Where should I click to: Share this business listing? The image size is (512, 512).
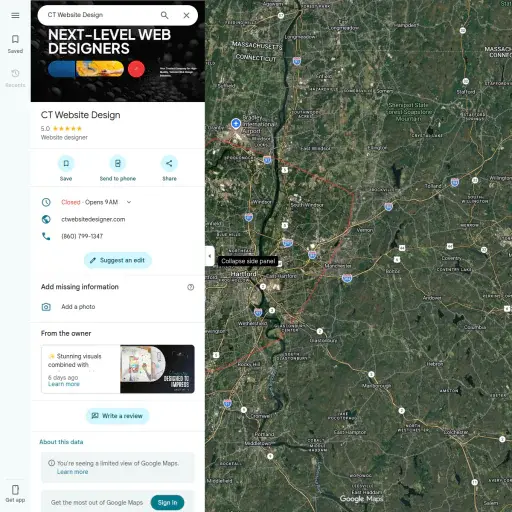(x=169, y=168)
